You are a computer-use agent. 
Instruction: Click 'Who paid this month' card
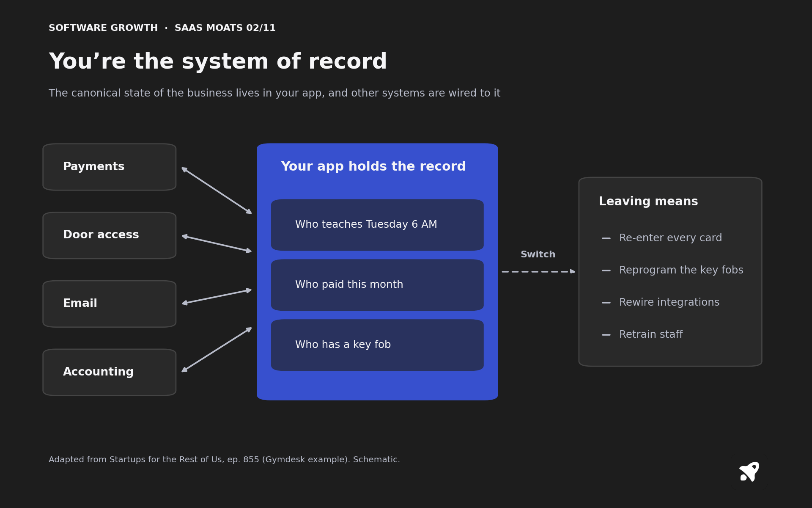(377, 285)
